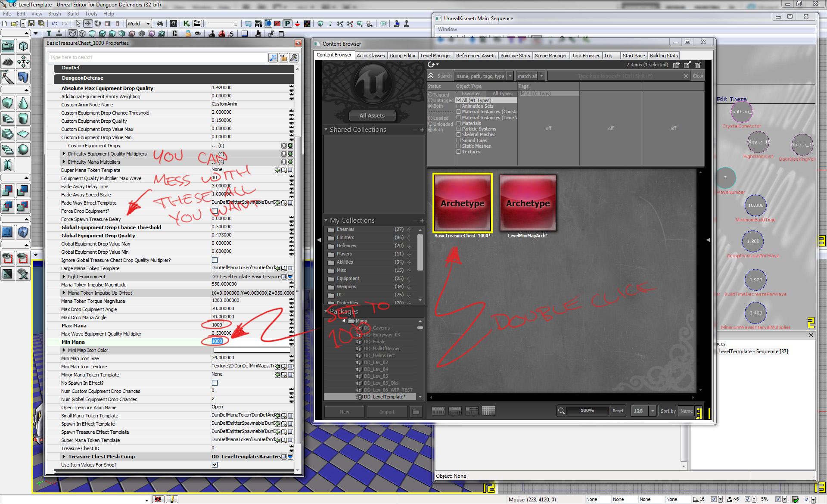Build a cone brush
The width and height of the screenshot is (827, 504).
click(x=23, y=103)
